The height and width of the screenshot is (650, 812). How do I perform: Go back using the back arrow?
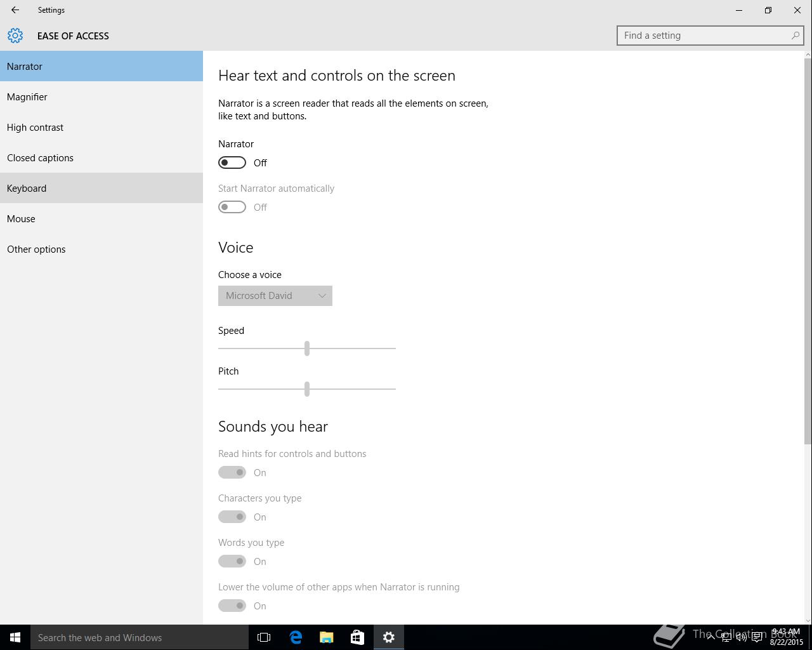(15, 10)
